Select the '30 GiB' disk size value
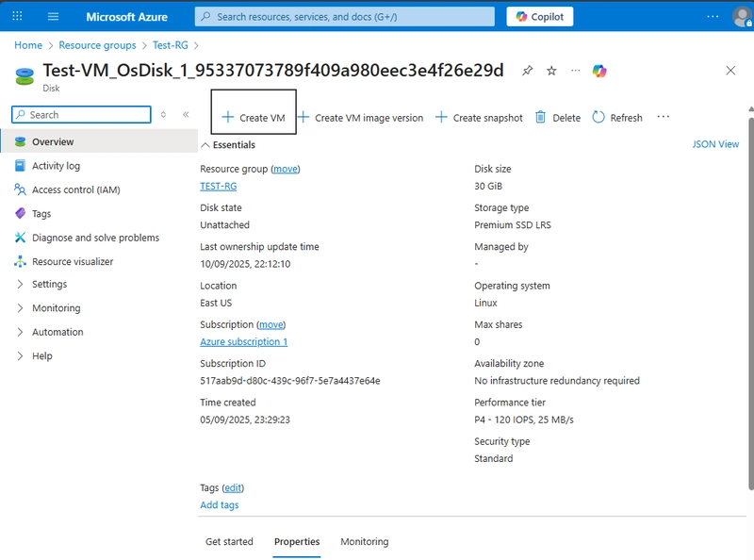This screenshot has width=754, height=560. pos(488,186)
